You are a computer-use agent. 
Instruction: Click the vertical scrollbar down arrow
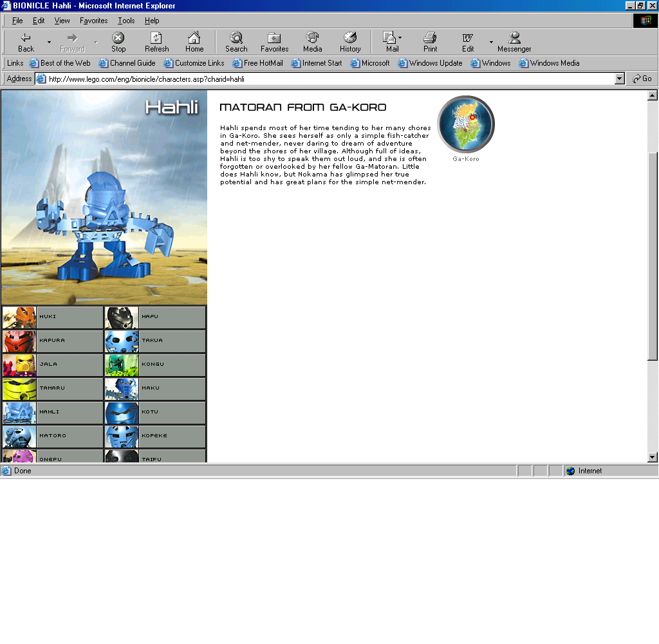[x=653, y=457]
